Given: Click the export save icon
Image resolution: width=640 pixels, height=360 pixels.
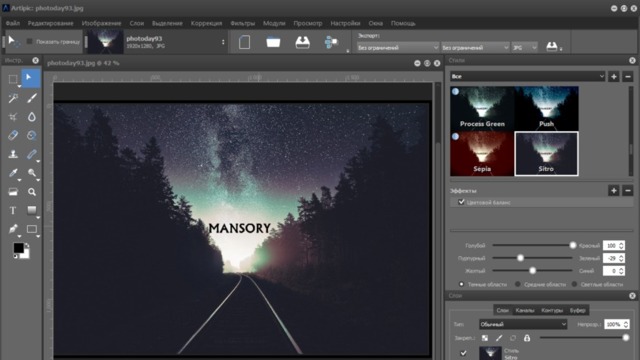Looking at the screenshot, I should point(552,47).
